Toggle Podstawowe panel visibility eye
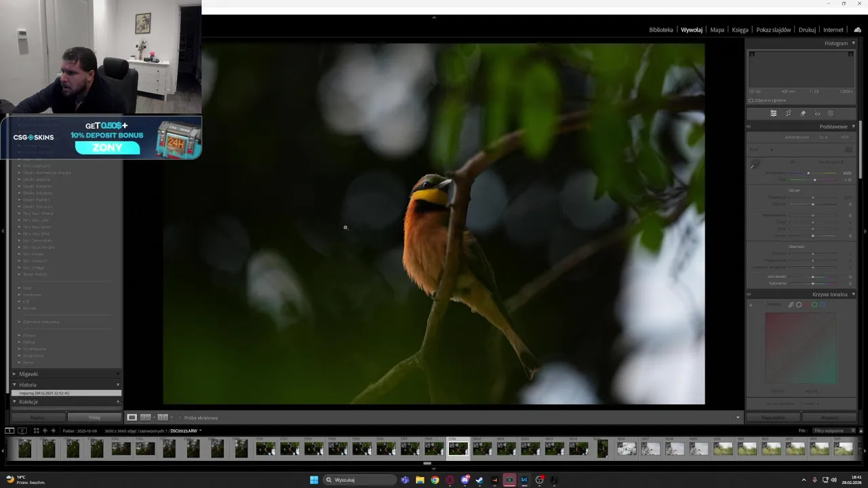The width and height of the screenshot is (868, 488). 749,127
